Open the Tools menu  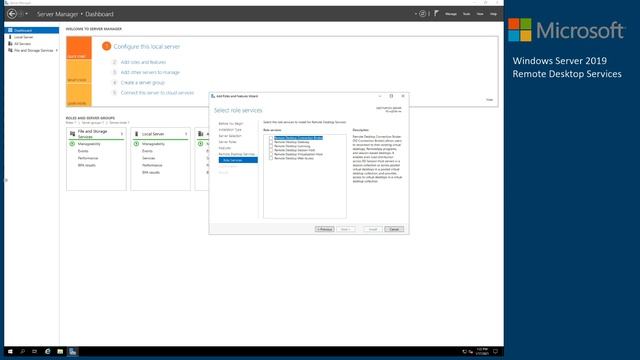click(467, 14)
